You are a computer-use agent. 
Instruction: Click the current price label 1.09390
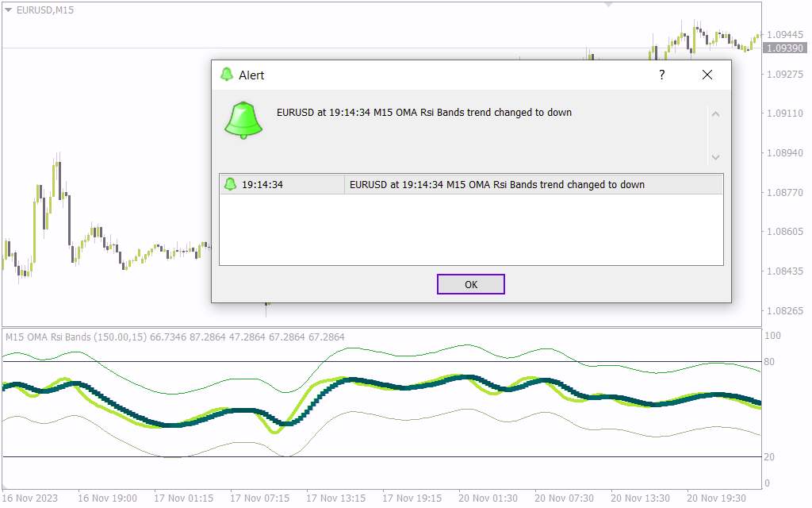[783, 48]
